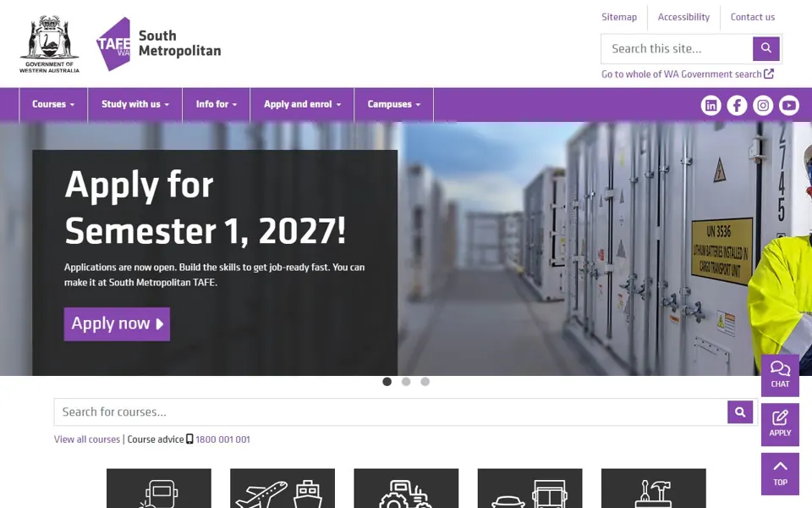Focus the Search this site field
812x508 pixels.
tap(677, 49)
